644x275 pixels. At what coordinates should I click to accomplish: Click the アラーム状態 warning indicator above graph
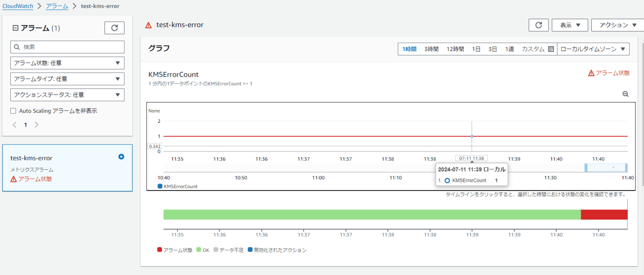coord(609,73)
